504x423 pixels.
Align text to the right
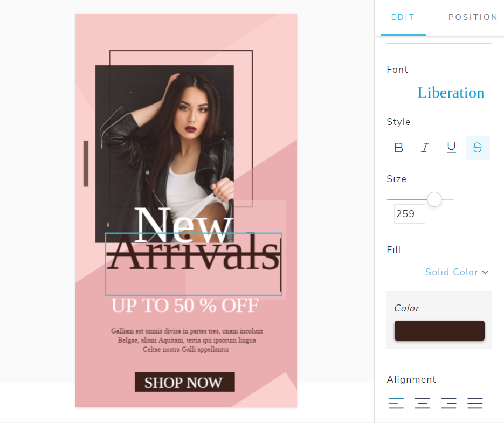(448, 403)
